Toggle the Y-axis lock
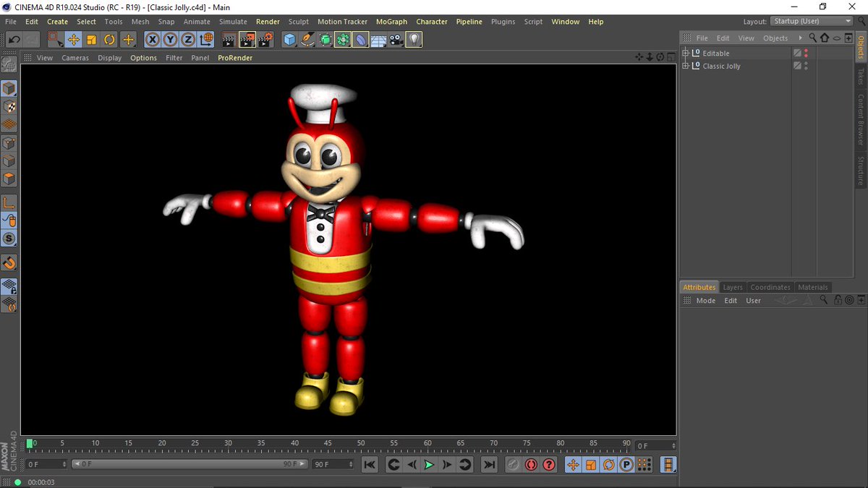This screenshot has height=488, width=868. tap(170, 40)
